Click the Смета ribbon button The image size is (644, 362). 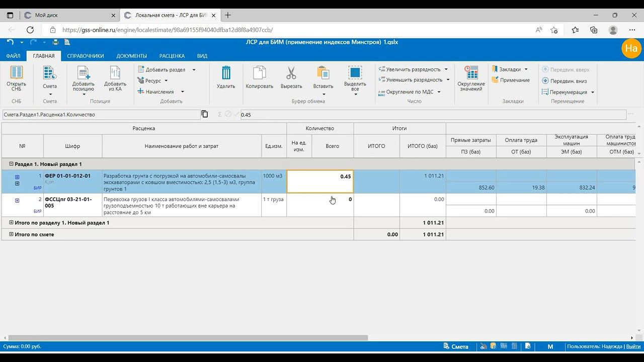click(x=50, y=80)
